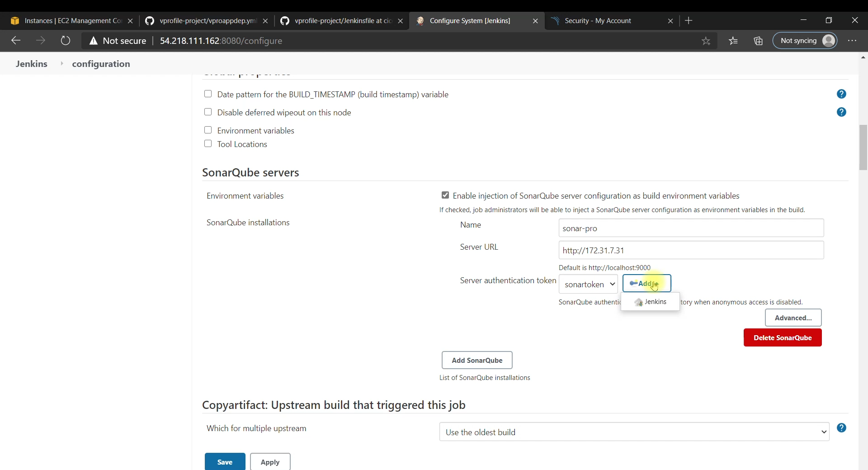The height and width of the screenshot is (470, 868).
Task: Click the Jenkins icon in credentials popup
Action: coord(638,302)
